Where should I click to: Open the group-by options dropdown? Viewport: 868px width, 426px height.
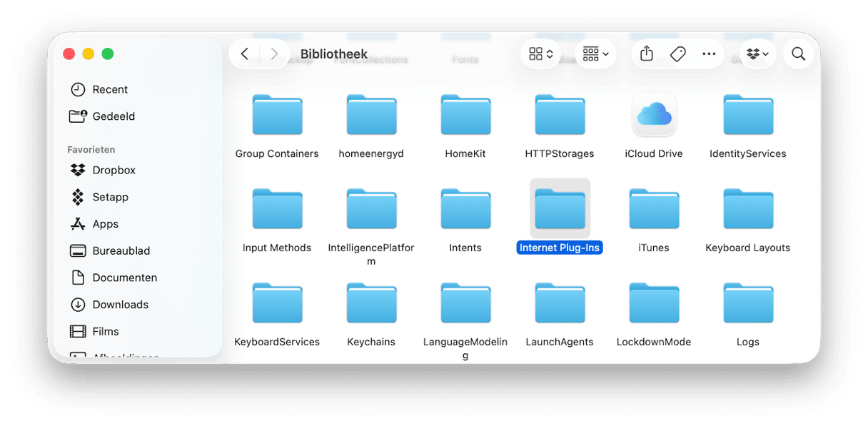coord(595,54)
